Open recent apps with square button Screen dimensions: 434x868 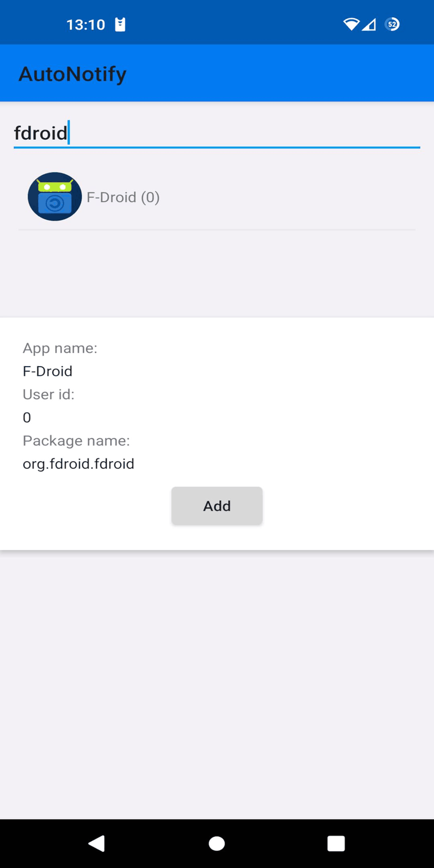pos(336,844)
